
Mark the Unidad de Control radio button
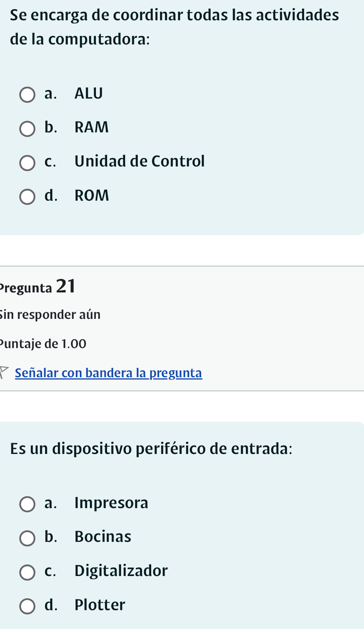pos(27,163)
